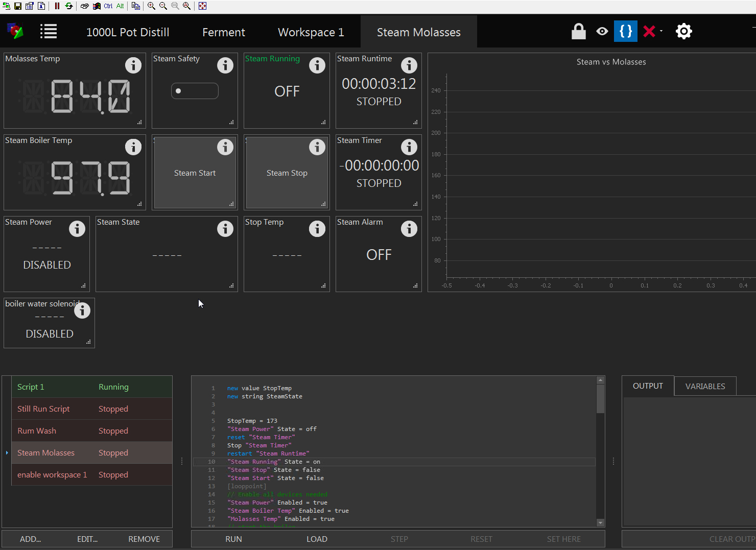Click the Molasses Temp widget resize handle
Viewport: 756px width, 550px height.
139,123
